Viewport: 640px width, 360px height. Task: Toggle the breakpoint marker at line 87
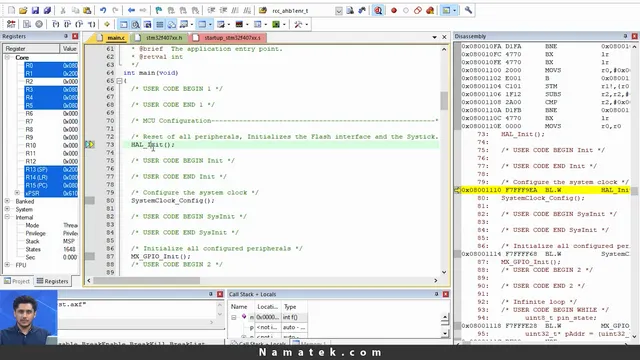pyautogui.click(x=90, y=256)
